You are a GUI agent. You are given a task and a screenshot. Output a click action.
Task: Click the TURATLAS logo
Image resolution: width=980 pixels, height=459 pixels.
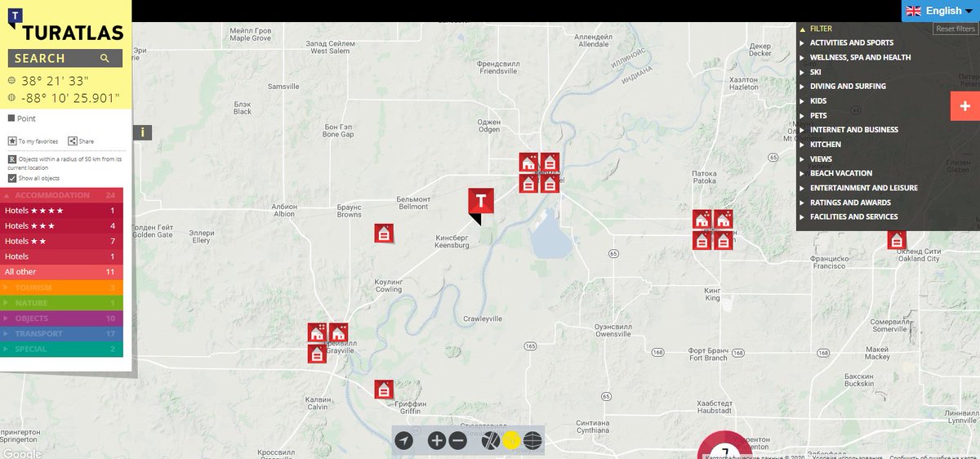(x=65, y=26)
